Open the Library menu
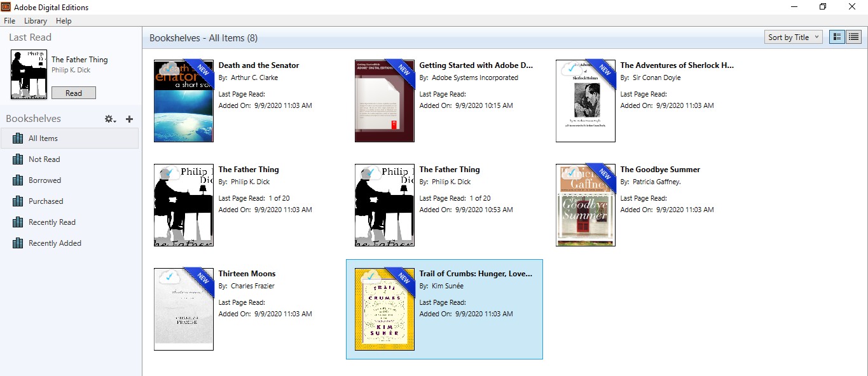The image size is (868, 376). (x=36, y=21)
